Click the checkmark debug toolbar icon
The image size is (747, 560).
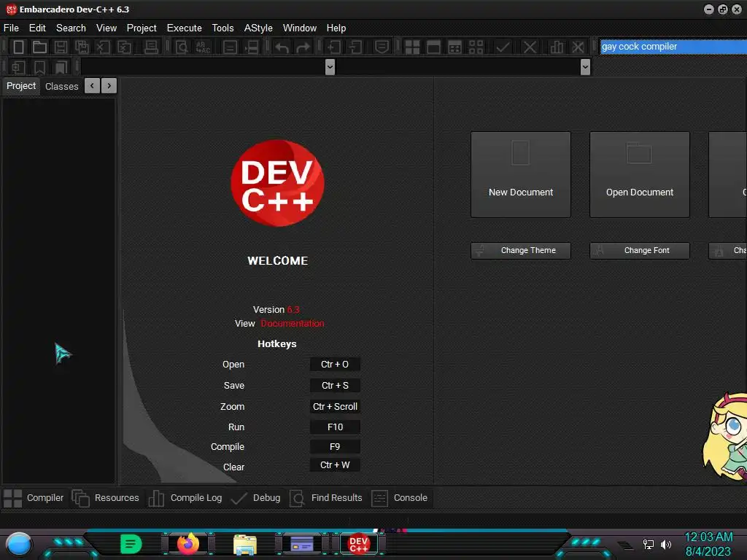503,47
